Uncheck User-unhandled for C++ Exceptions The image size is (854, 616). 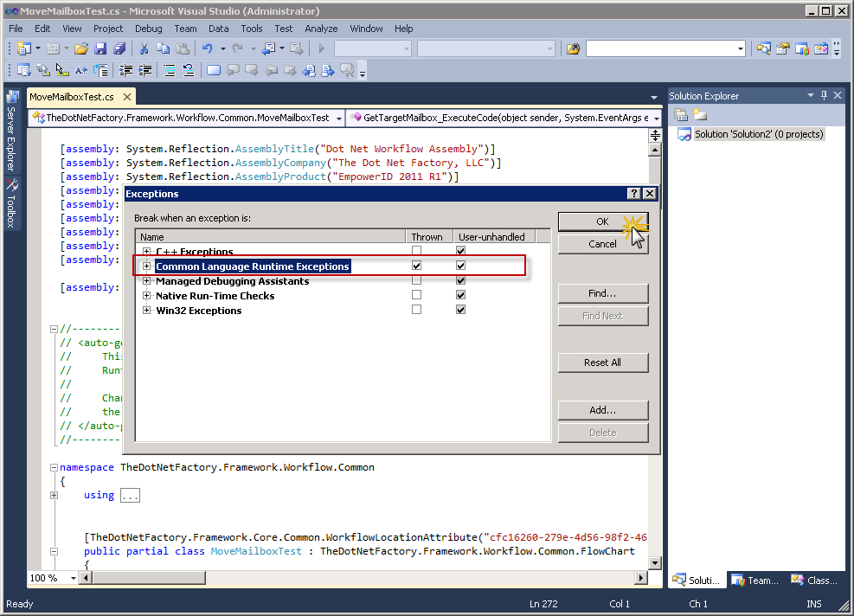(x=461, y=251)
